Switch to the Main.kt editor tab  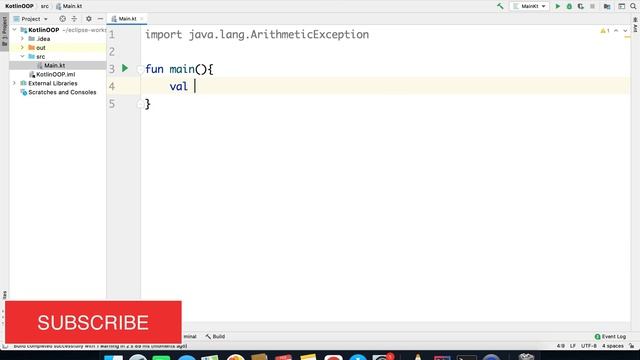coord(127,19)
